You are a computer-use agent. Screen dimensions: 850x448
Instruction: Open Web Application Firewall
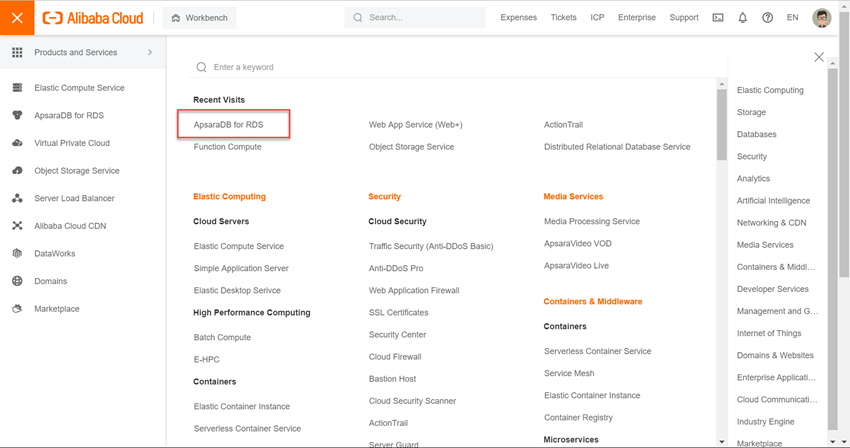tap(414, 291)
